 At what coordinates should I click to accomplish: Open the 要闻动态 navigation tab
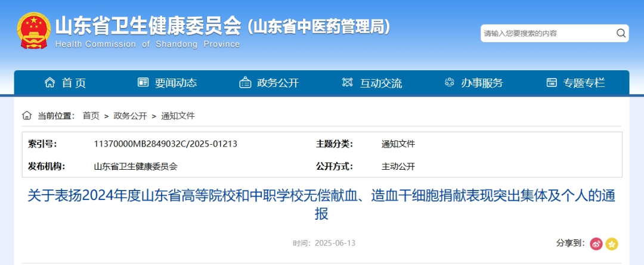pyautogui.click(x=176, y=83)
